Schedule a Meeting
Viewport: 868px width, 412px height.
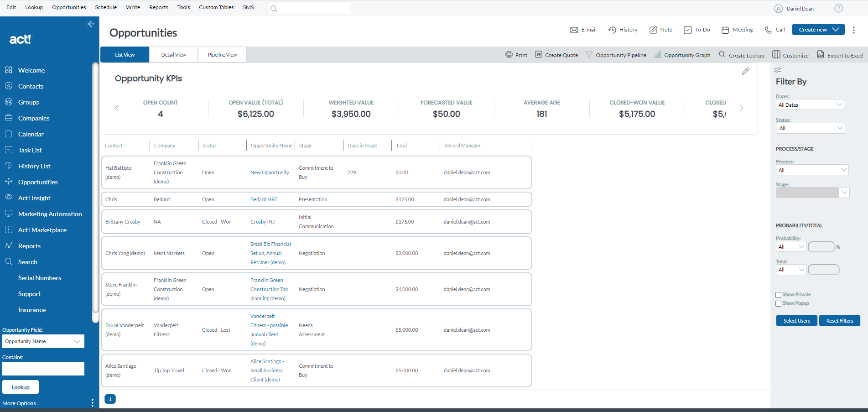click(x=737, y=30)
